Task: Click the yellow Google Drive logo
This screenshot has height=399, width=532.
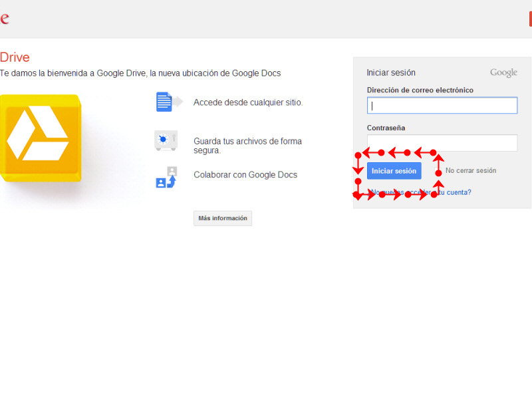Action: 41,138
